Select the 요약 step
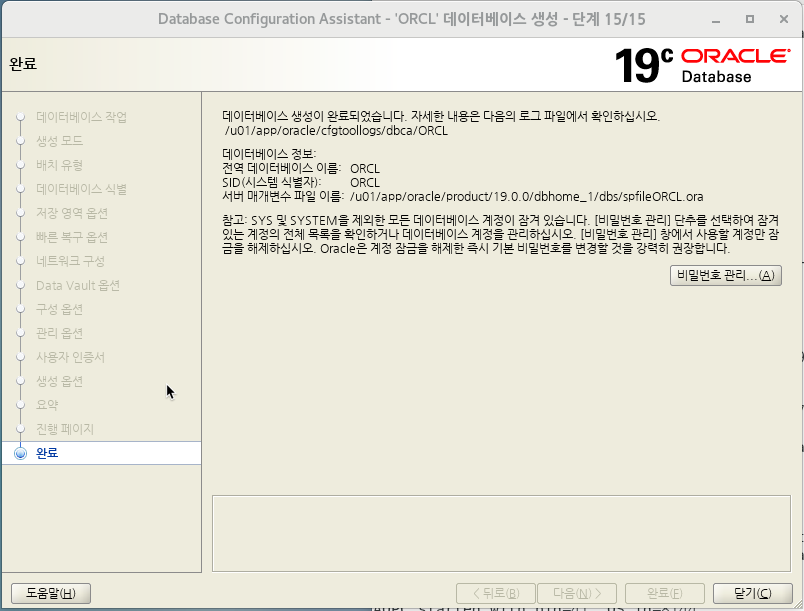Image resolution: width=804 pixels, height=611 pixels. pyautogui.click(x=47, y=405)
